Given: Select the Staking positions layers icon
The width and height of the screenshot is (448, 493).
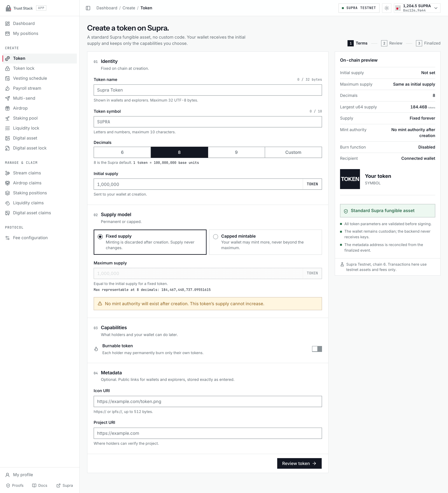Looking at the screenshot, I should 8,193.
